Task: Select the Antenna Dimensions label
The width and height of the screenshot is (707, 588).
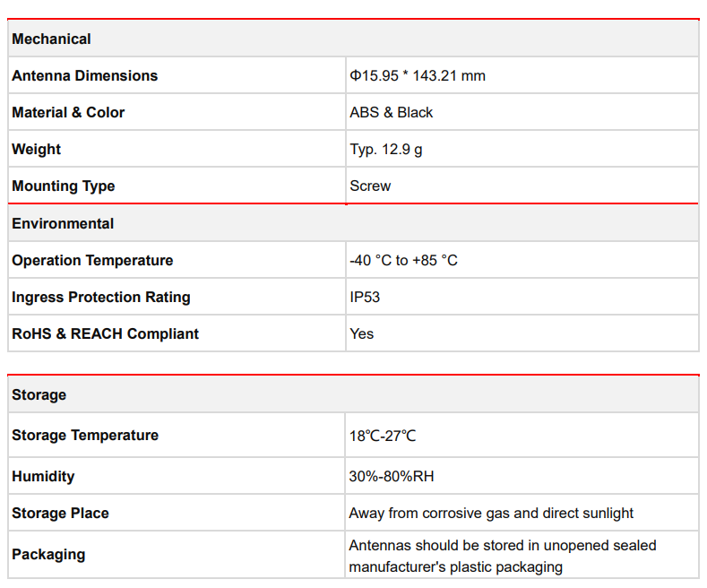Action: pos(84,76)
